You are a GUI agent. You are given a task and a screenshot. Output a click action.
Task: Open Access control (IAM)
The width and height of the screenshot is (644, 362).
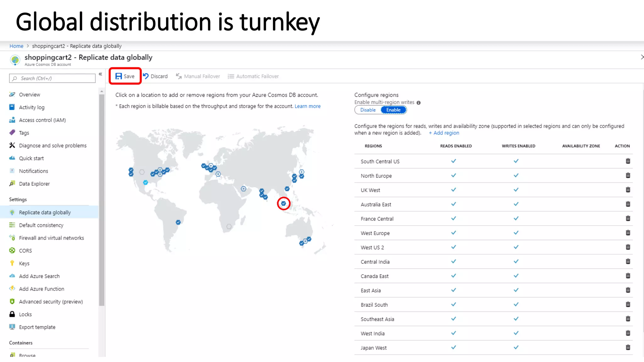point(42,120)
